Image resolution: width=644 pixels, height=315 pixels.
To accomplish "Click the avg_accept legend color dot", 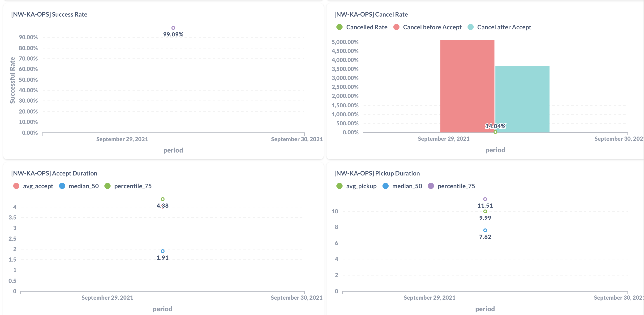I will point(16,186).
